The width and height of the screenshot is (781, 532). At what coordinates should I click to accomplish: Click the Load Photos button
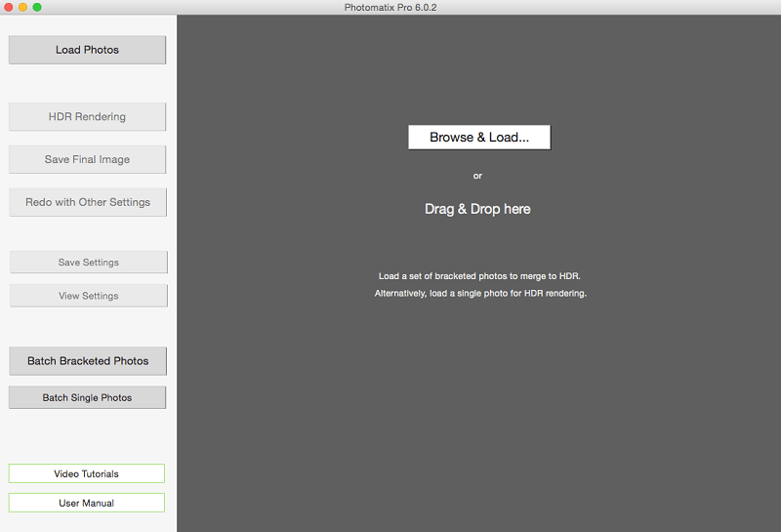87,50
